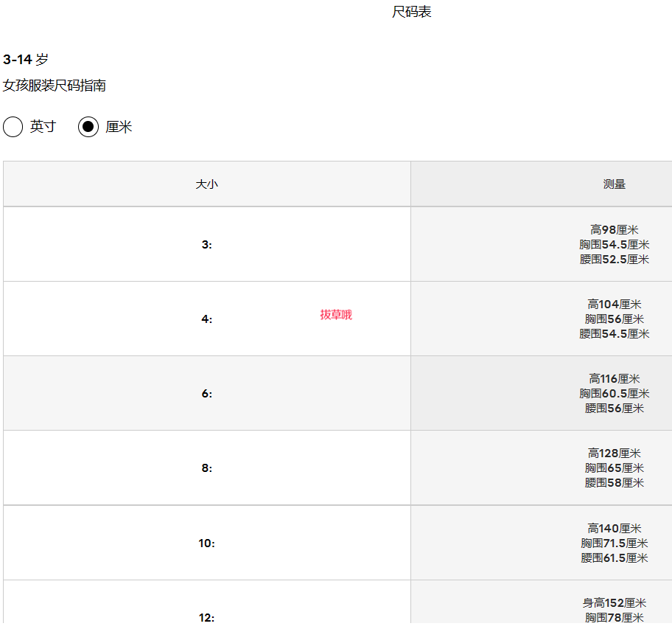
Task: Click the 测量 column header
Action: [x=614, y=184]
